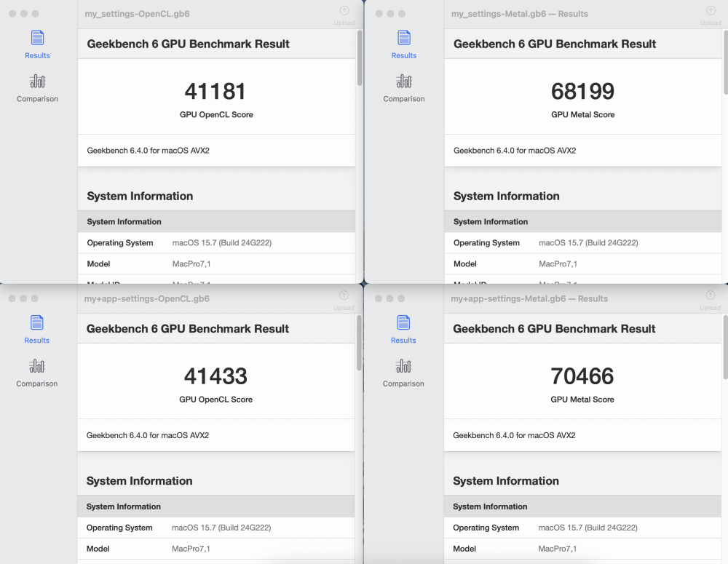Click Upload in my_settings-Metal.gb6 window

(x=711, y=16)
